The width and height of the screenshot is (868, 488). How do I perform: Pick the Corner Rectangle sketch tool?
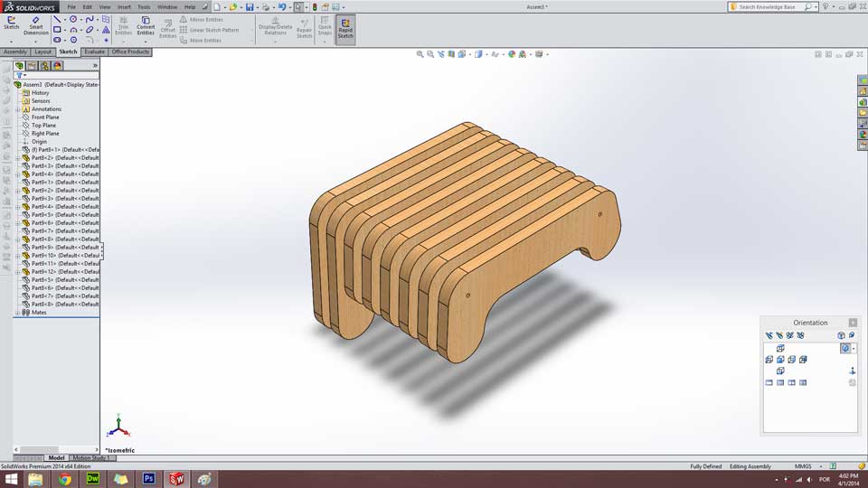click(57, 30)
